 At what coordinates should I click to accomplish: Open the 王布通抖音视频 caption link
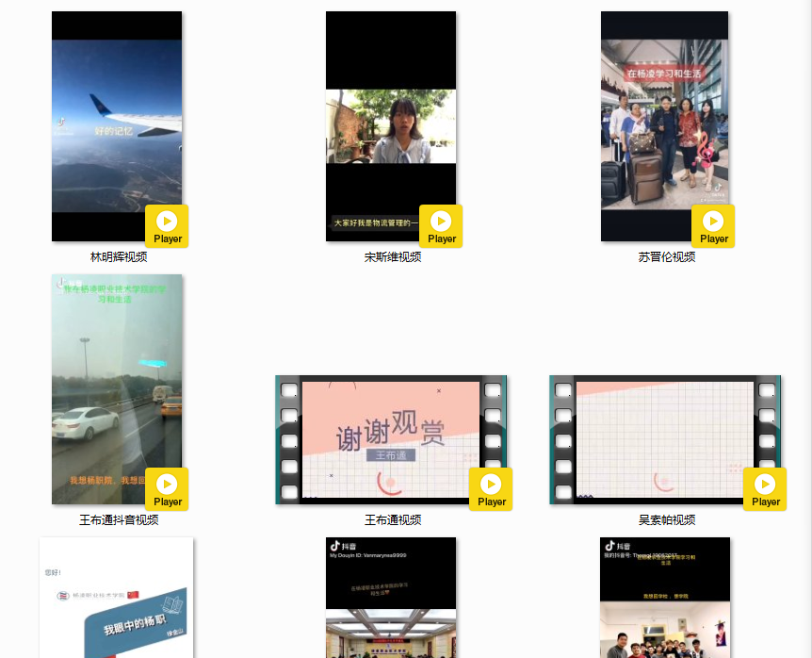click(119, 520)
